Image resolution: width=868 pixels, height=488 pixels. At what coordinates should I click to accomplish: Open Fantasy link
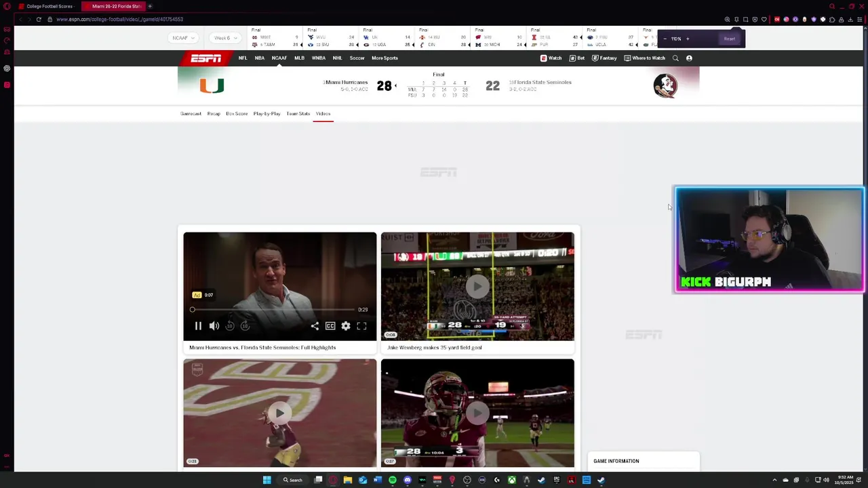tap(604, 58)
